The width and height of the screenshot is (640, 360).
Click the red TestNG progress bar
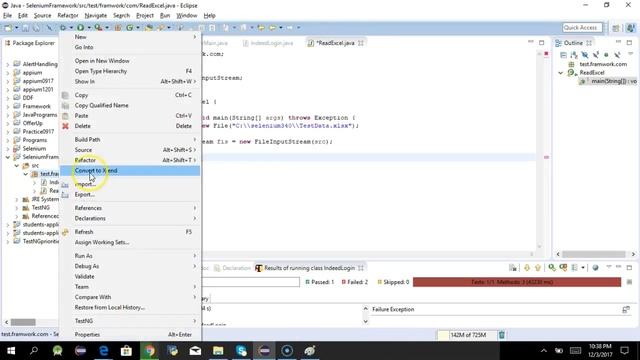coord(517,282)
